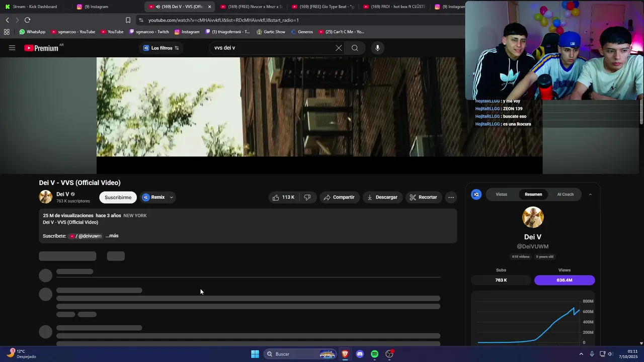Open the bookmarks apps grid icon

pos(7,32)
